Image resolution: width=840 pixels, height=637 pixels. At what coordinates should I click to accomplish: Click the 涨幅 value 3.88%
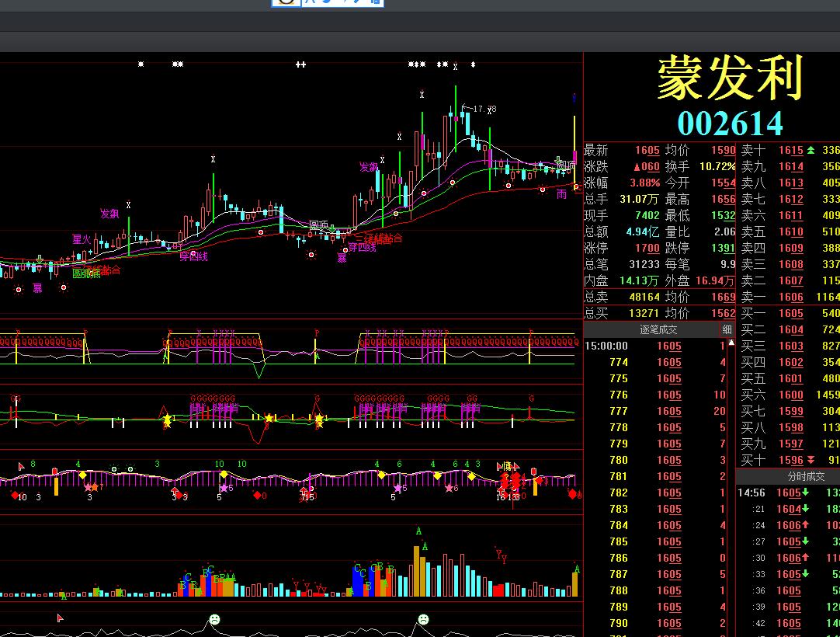tap(644, 183)
